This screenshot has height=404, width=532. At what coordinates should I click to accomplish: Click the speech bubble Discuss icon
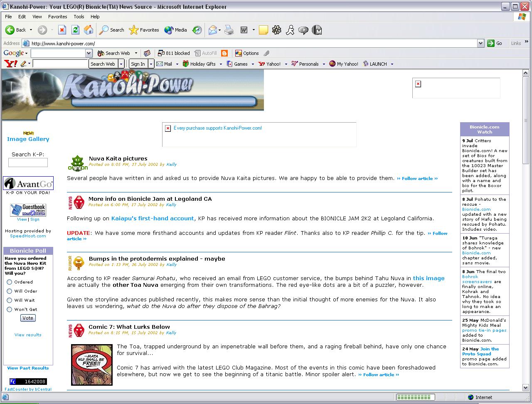pyautogui.click(x=303, y=30)
